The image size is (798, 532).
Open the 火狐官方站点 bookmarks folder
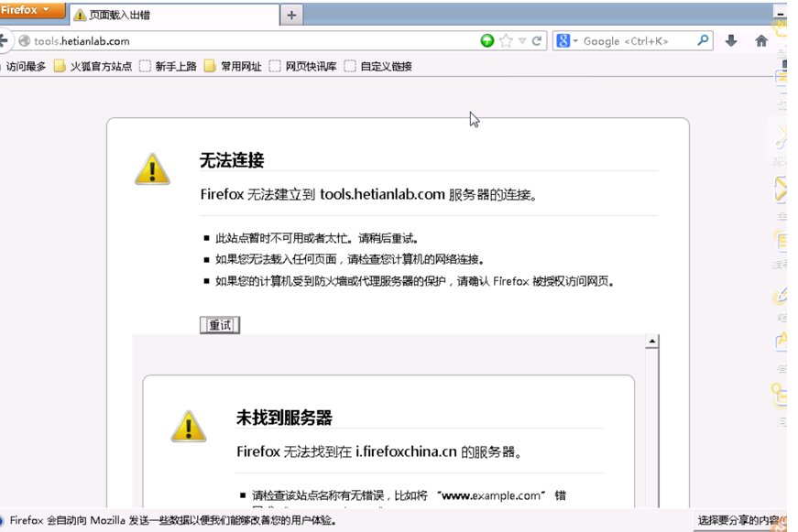tap(93, 66)
